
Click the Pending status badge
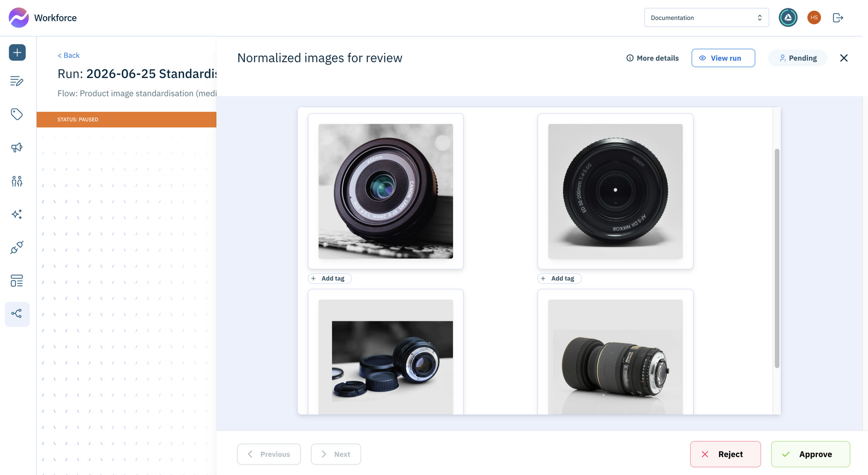[798, 58]
